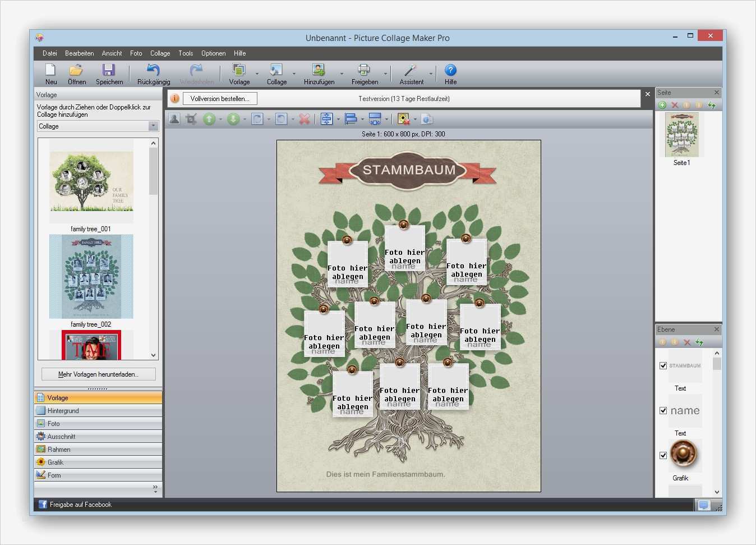Open the dropdown next to the Freigeben button

click(x=386, y=74)
